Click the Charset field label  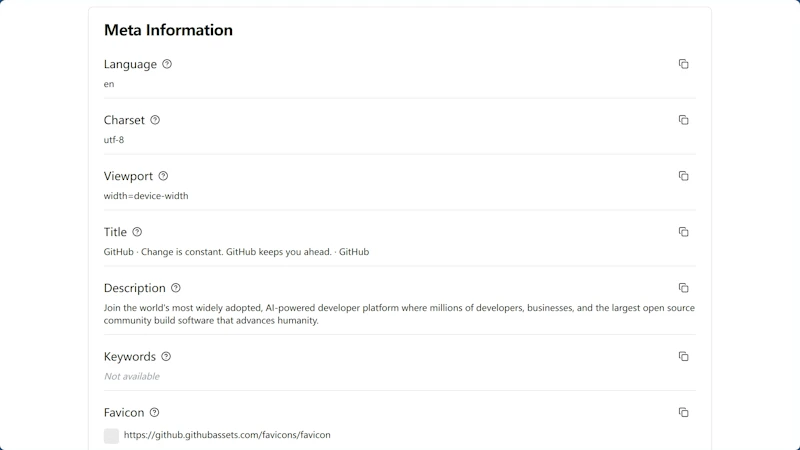tap(124, 120)
